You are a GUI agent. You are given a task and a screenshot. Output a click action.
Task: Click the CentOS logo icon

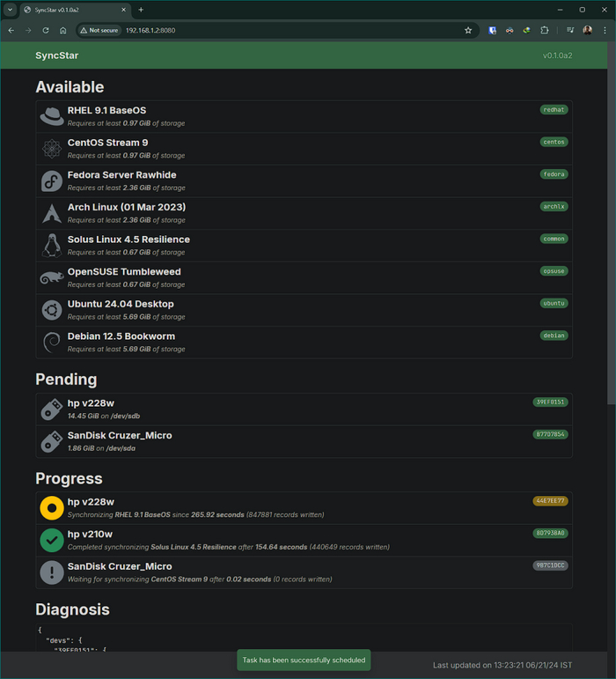(x=52, y=148)
